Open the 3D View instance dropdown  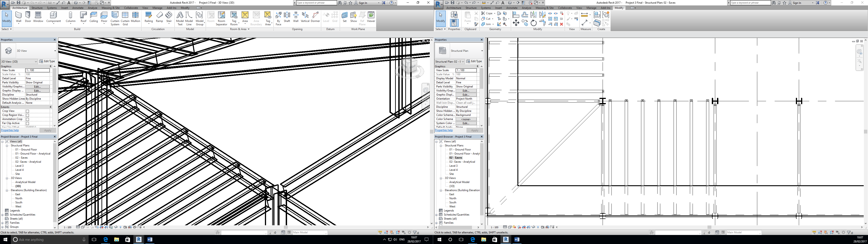point(19,61)
